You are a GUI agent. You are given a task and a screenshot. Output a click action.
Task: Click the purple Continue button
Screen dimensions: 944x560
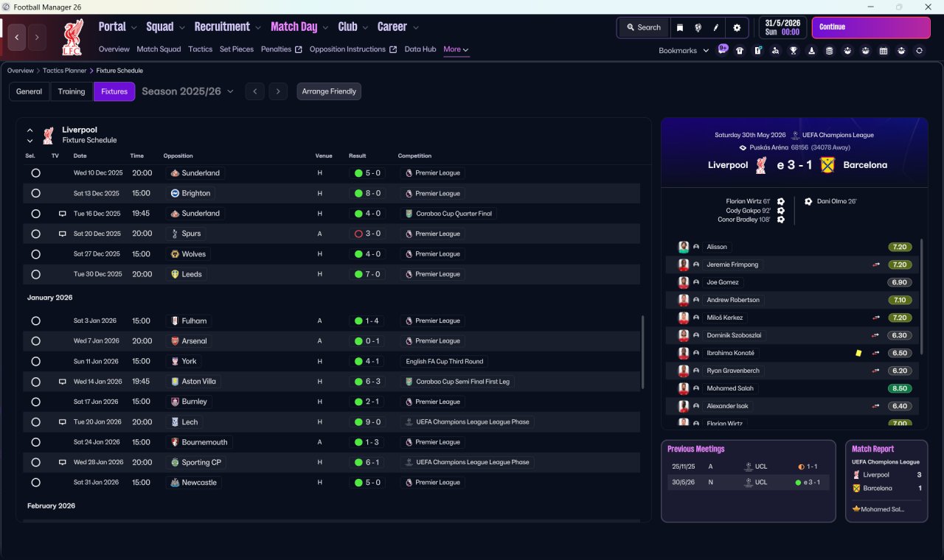[871, 27]
